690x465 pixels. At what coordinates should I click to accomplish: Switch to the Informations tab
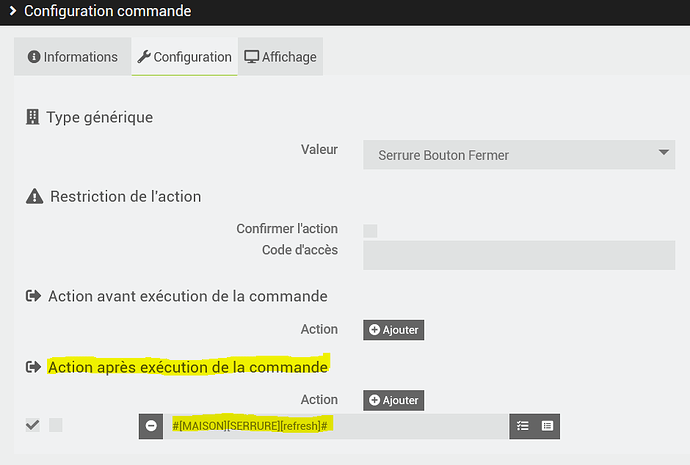coord(73,57)
